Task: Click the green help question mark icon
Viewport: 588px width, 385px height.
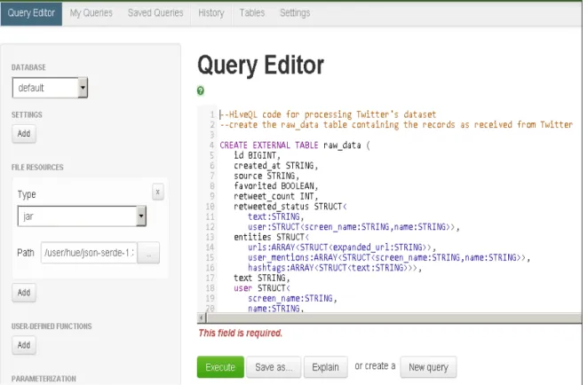Action: coord(201,90)
